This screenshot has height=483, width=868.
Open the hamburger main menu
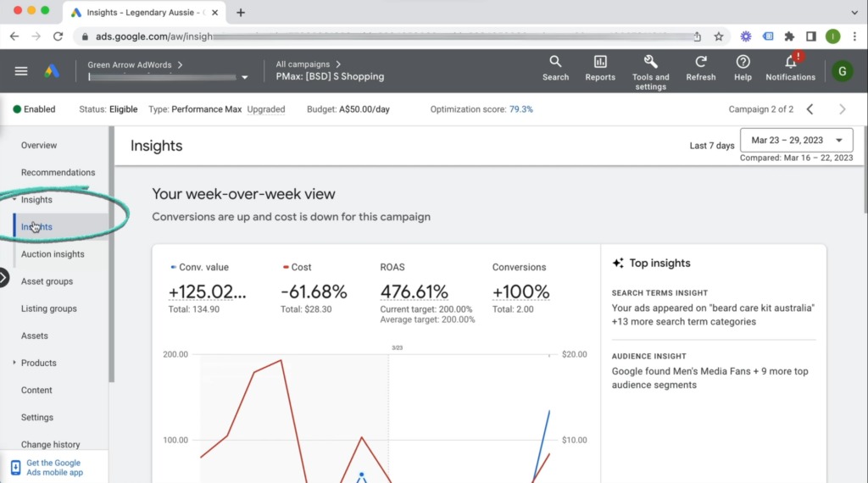click(21, 71)
